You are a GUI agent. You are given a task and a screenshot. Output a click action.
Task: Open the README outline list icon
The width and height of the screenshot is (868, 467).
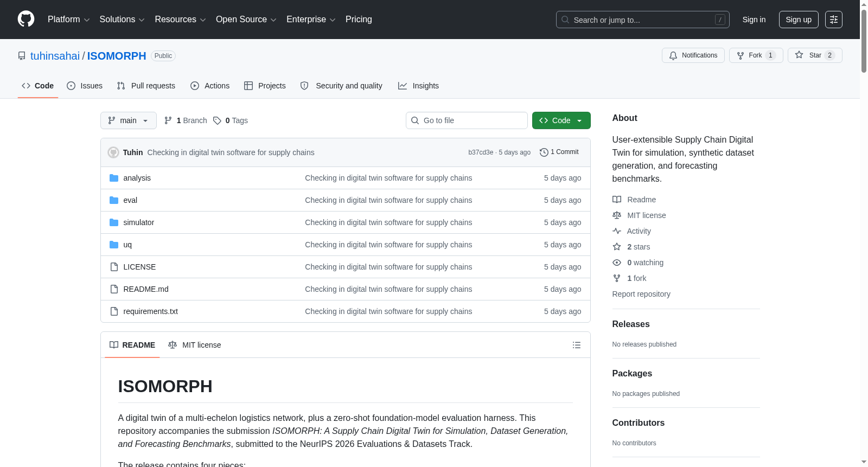577,345
